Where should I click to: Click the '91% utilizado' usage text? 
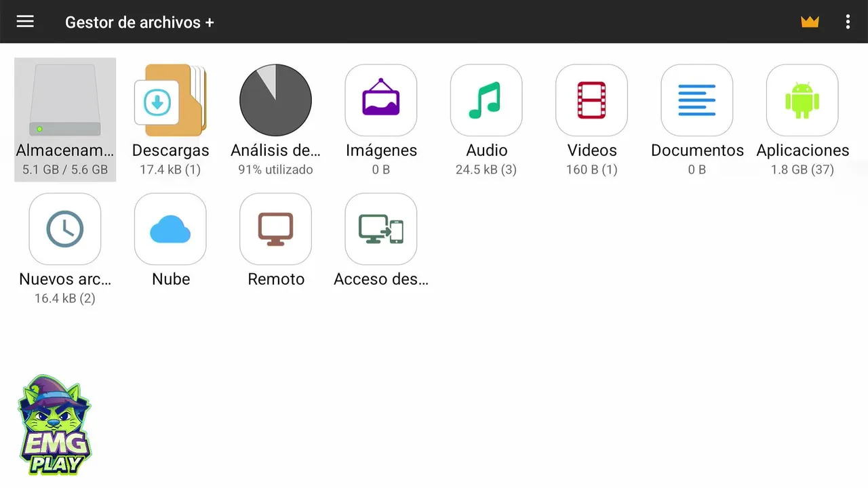click(275, 169)
